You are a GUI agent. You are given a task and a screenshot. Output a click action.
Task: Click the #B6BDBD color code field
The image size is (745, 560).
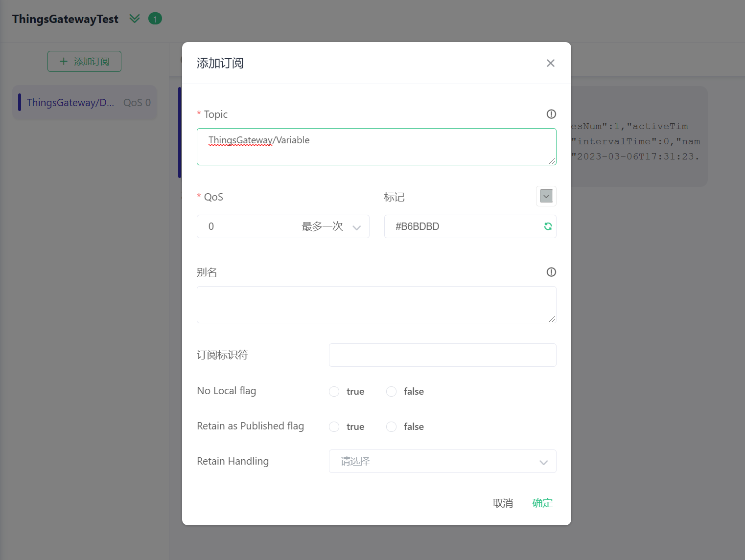pyautogui.click(x=463, y=226)
